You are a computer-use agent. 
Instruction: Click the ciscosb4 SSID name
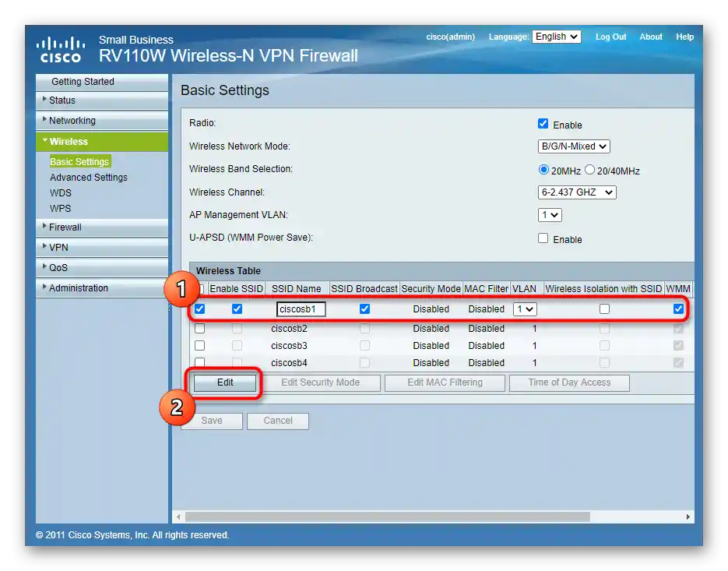click(x=289, y=363)
